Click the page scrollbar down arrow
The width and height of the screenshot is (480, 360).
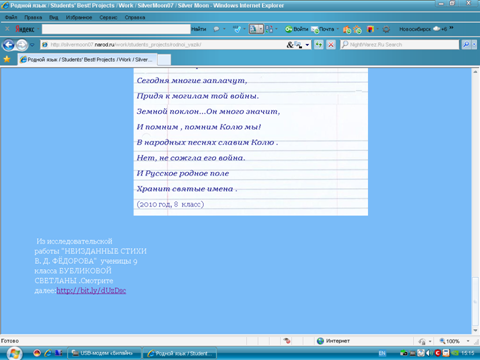pos(476,330)
